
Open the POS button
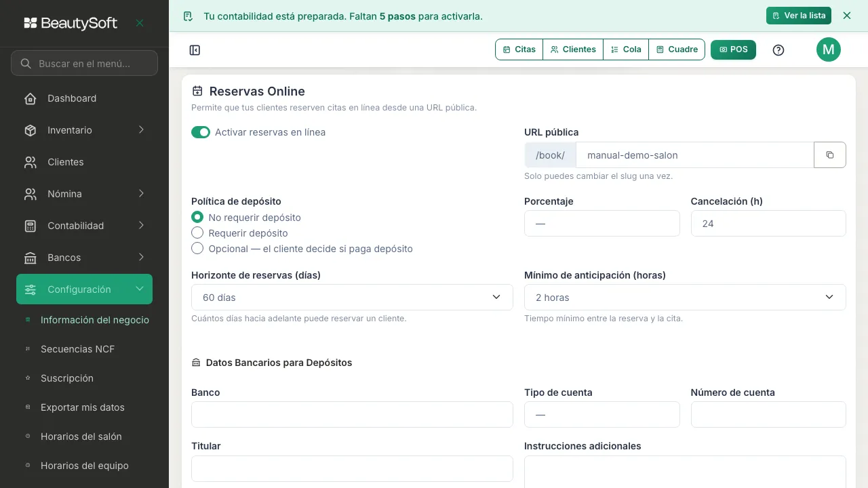733,49
